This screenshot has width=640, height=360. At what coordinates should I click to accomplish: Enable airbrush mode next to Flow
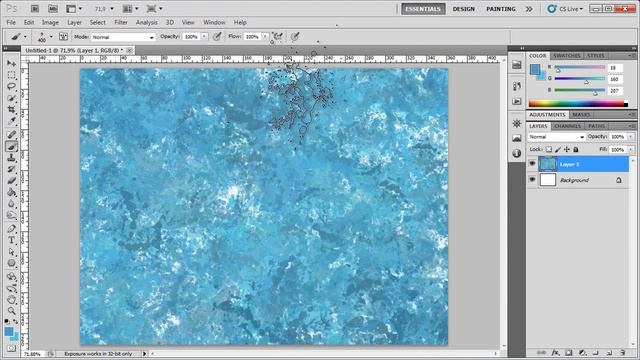278,37
